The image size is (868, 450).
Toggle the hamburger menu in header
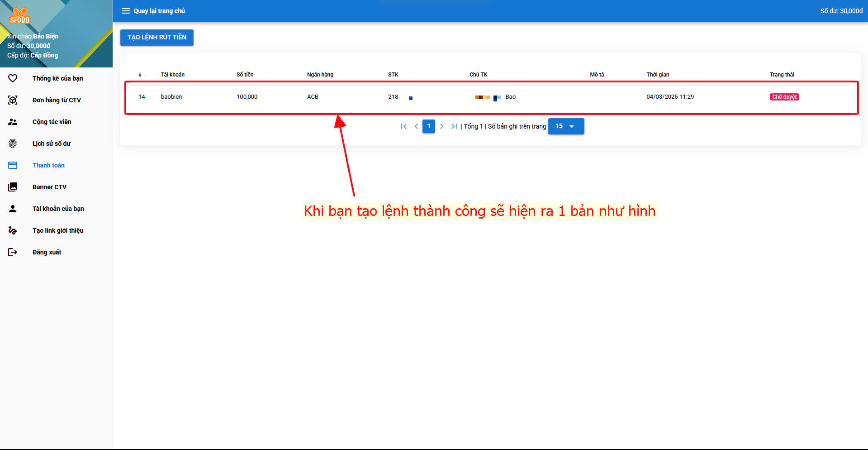[126, 11]
